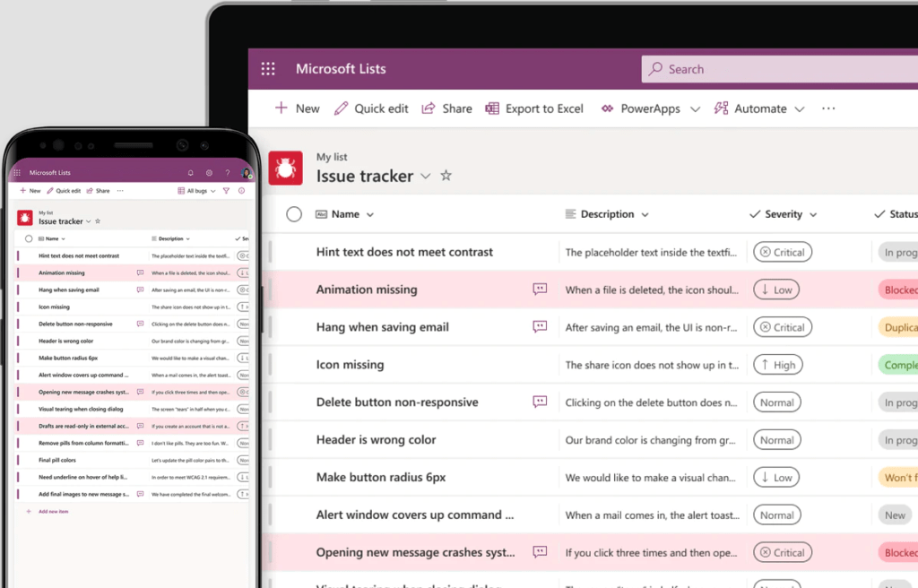The height and width of the screenshot is (588, 918).
Task: Click the Search box on the tablet
Action: [x=780, y=69]
